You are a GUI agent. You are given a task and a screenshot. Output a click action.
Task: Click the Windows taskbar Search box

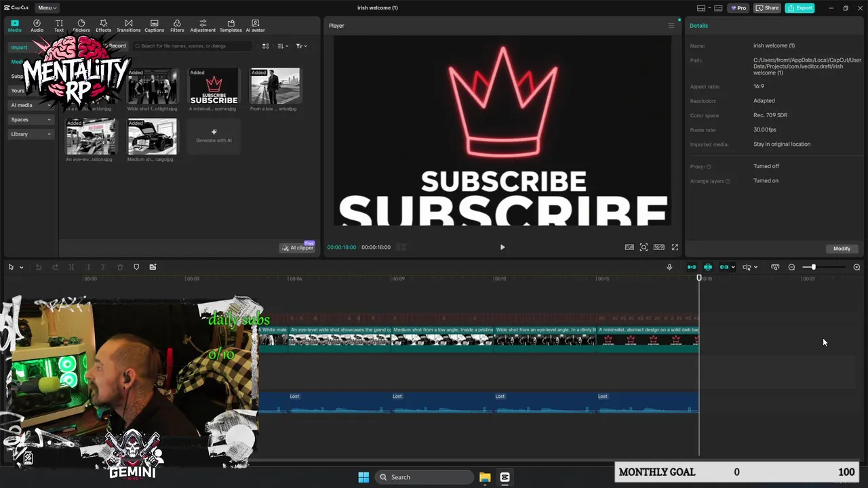tap(423, 477)
